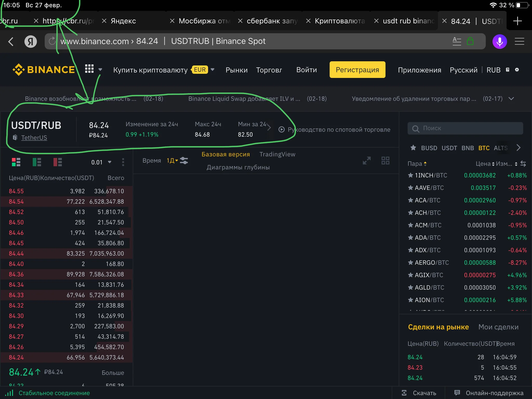Open the Рынки menu
The height and width of the screenshot is (399, 532).
tap(236, 70)
